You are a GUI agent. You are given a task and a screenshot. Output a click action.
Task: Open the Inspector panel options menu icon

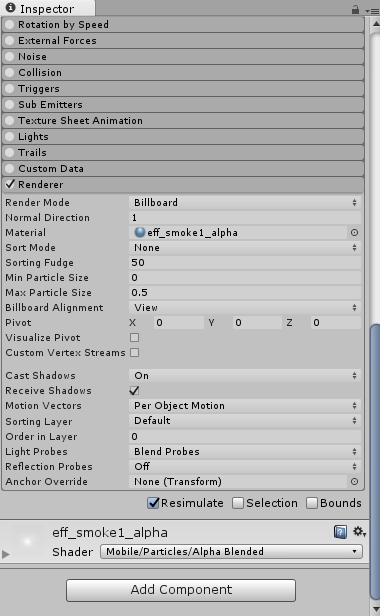tap(372, 11)
